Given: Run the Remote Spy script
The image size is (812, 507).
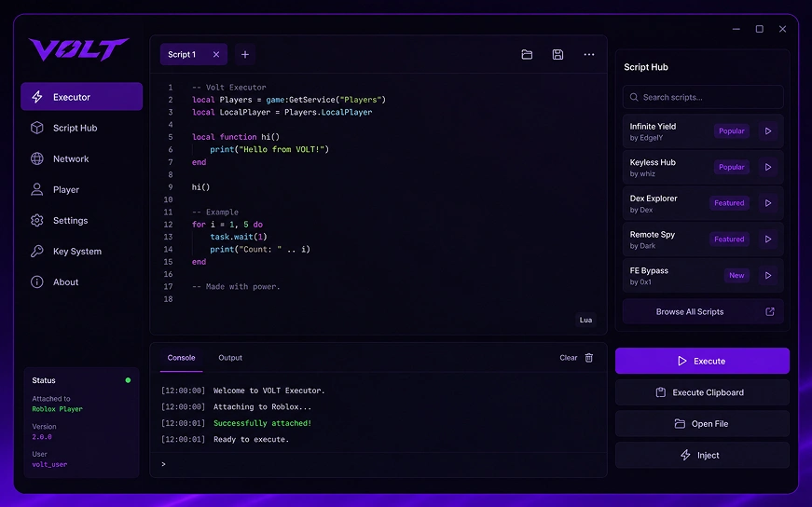Looking at the screenshot, I should click(768, 240).
